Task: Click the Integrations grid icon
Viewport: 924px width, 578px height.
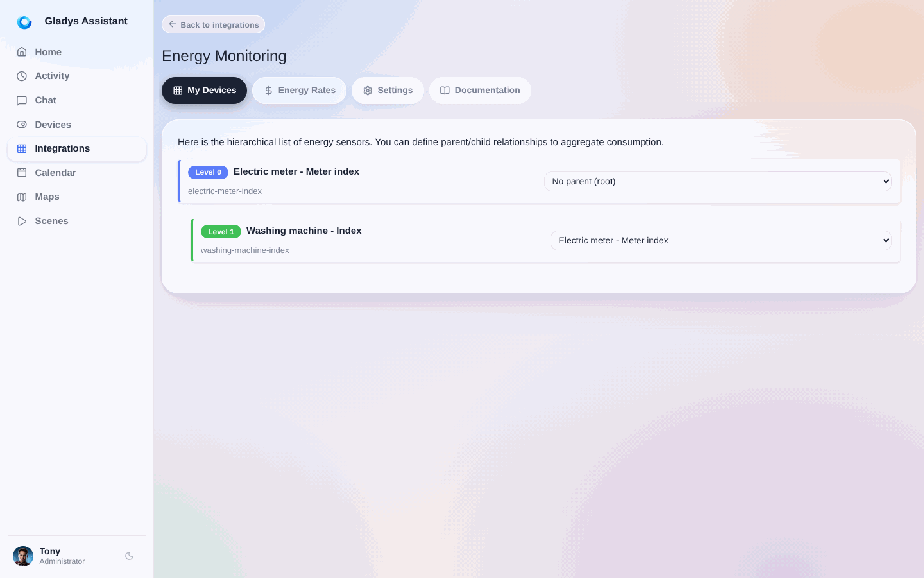Action: pyautogui.click(x=22, y=148)
